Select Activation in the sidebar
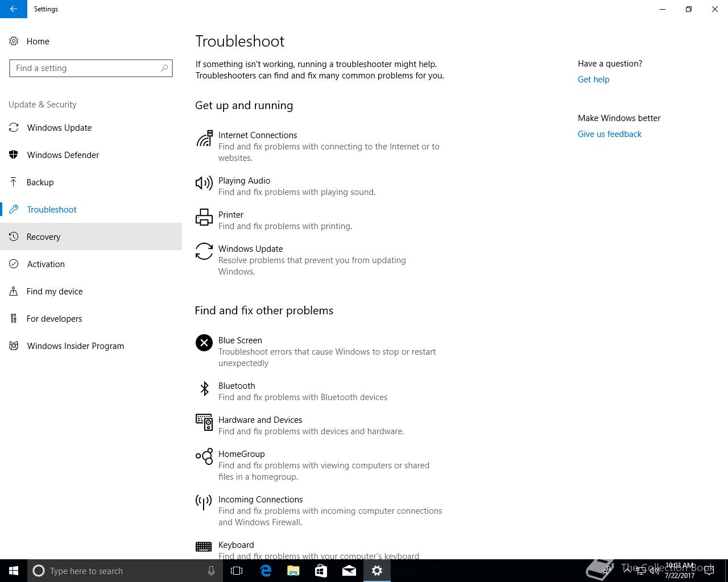 click(91, 264)
